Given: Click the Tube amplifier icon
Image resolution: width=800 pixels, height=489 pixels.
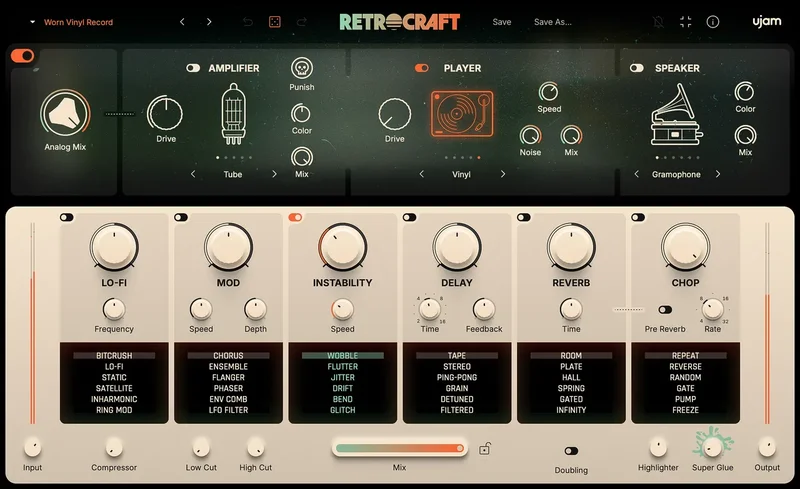Looking at the screenshot, I should tap(233, 114).
